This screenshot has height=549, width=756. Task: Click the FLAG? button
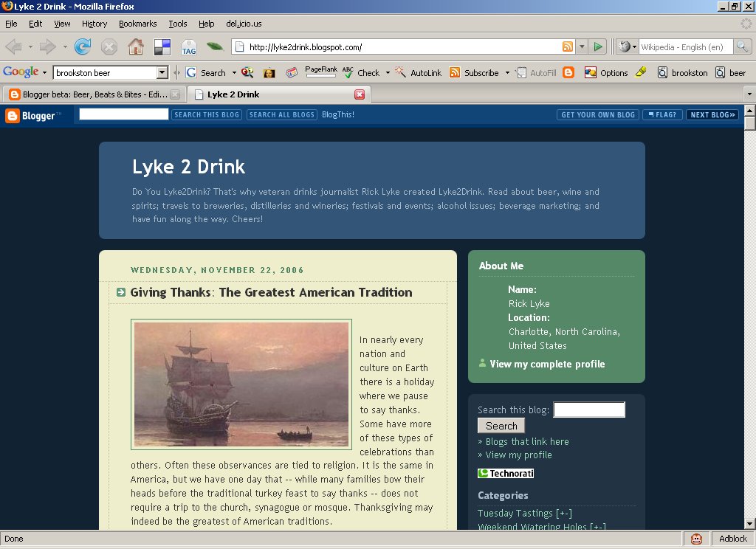(x=662, y=114)
